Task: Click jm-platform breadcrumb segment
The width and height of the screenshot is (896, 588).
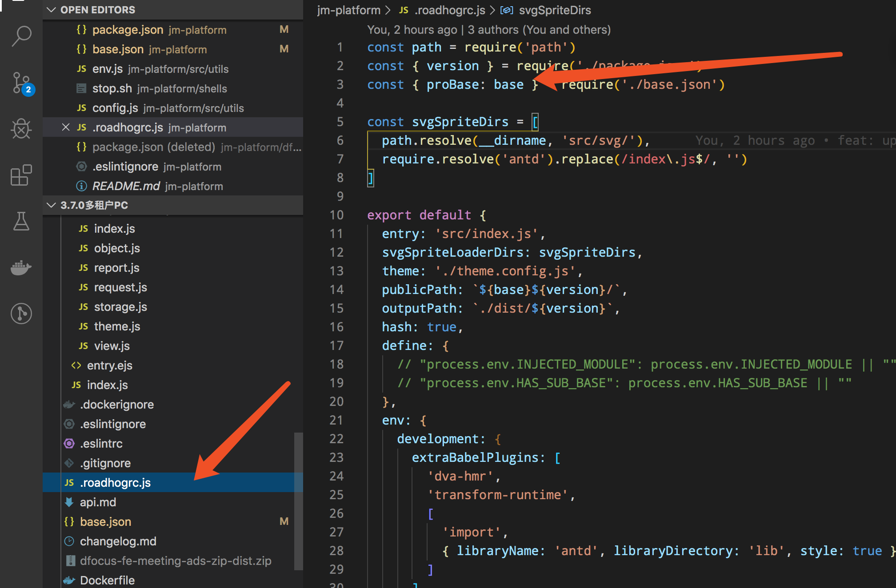Action: click(x=348, y=10)
